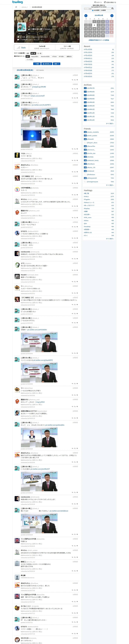129x644 pixels.
Task: Open list icon for 2024年06月 archive
Action: pos(85,92)
